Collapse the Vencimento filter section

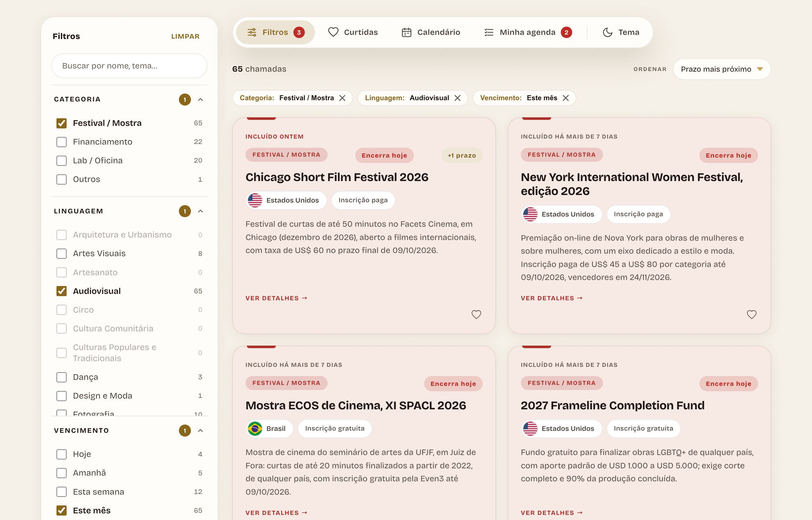(x=200, y=431)
